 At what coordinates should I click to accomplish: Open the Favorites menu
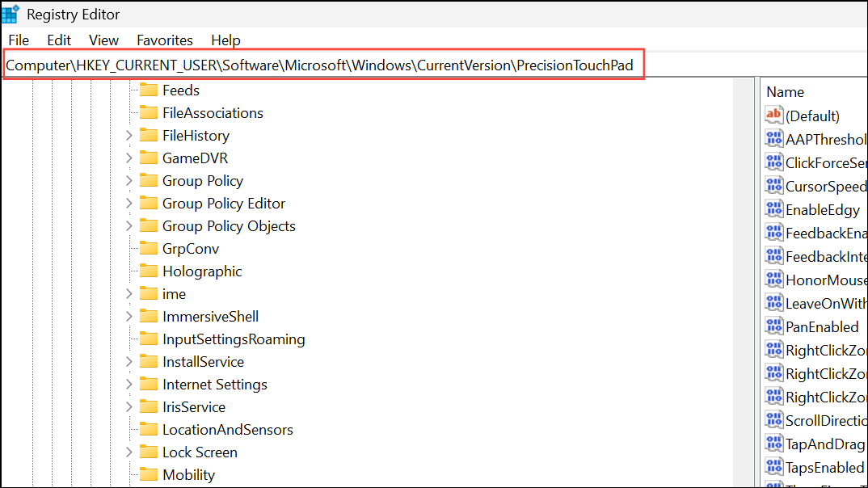pos(164,40)
